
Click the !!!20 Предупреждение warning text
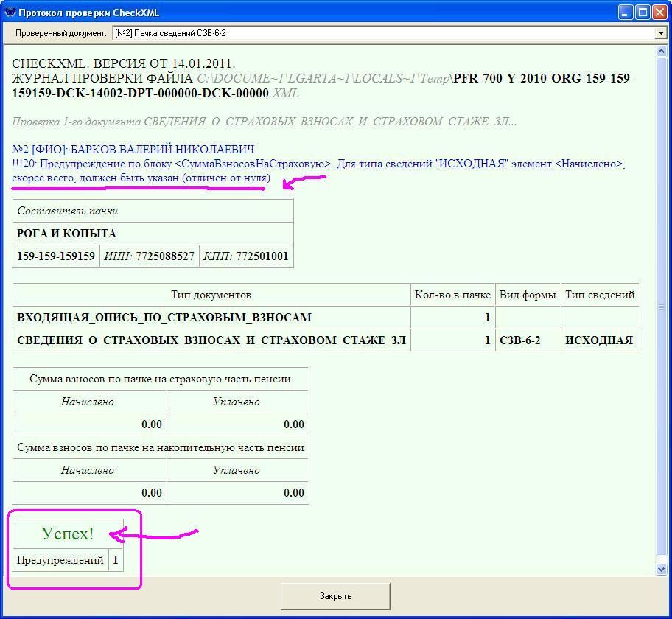pos(318,171)
